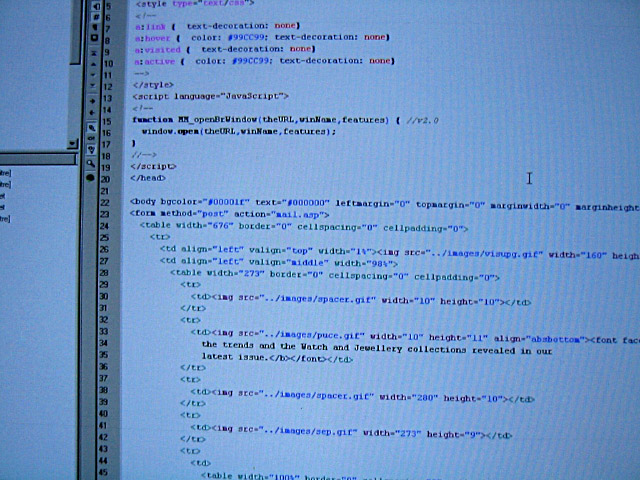Viewport: 640px width, 480px height.
Task: Click the "//v2.0" comment text
Action: tap(422, 121)
